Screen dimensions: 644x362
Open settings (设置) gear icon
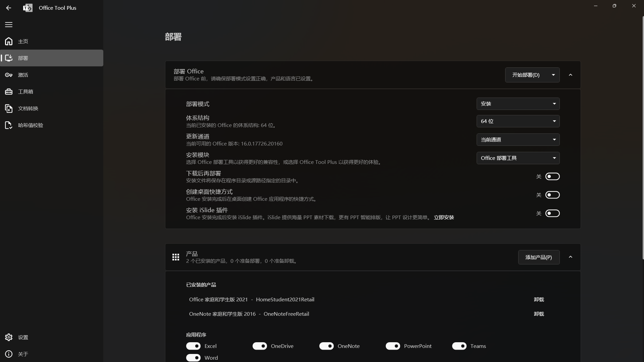pyautogui.click(x=9, y=337)
